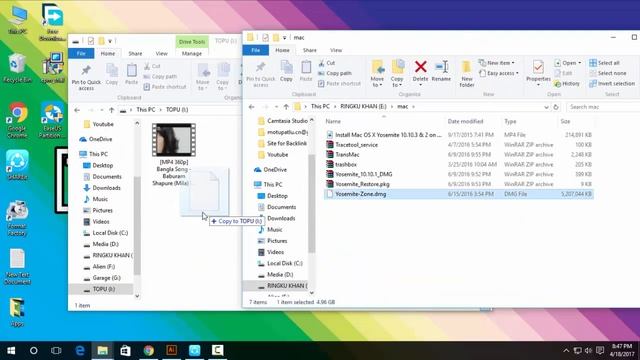Screen dimensions: 640x360
Task: Open Format Factory desktop icon
Action: pyautogui.click(x=17, y=218)
